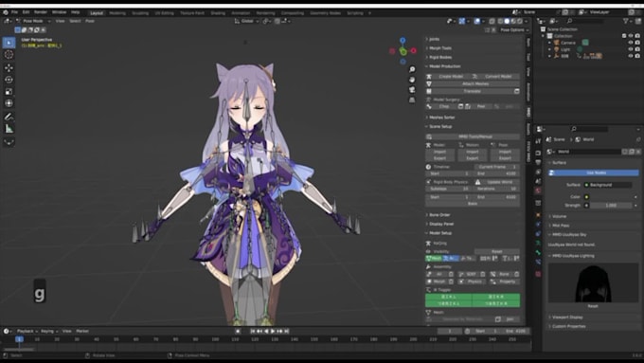Screen dimensions: 644x363
Task: Select the Camera object in outliner
Action: click(568, 43)
